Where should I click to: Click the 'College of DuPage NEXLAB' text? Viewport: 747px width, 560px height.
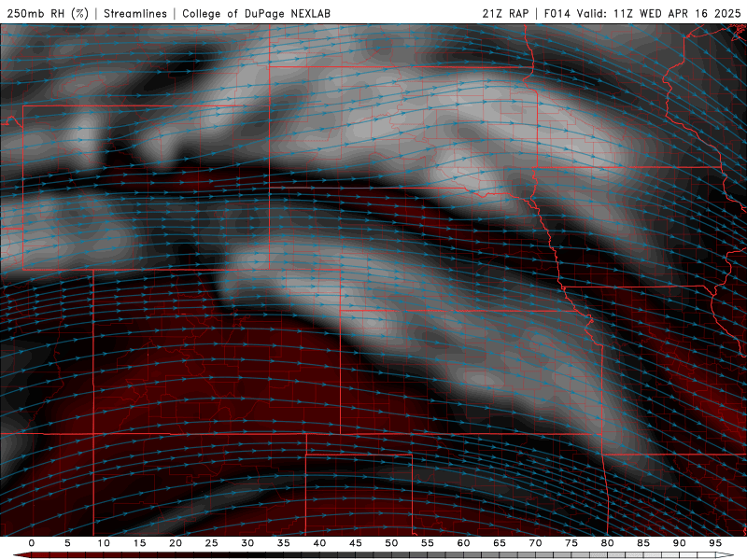256,13
